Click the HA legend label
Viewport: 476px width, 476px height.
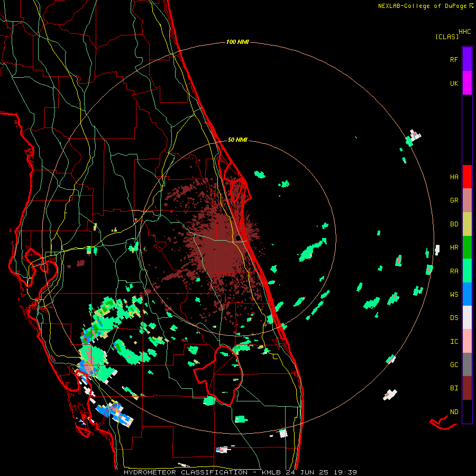[454, 177]
